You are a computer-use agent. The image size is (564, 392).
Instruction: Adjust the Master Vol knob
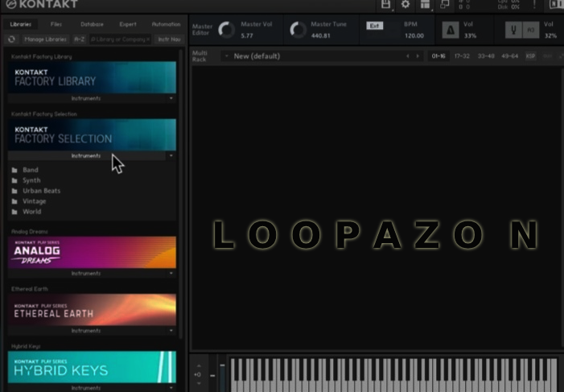[x=226, y=31]
